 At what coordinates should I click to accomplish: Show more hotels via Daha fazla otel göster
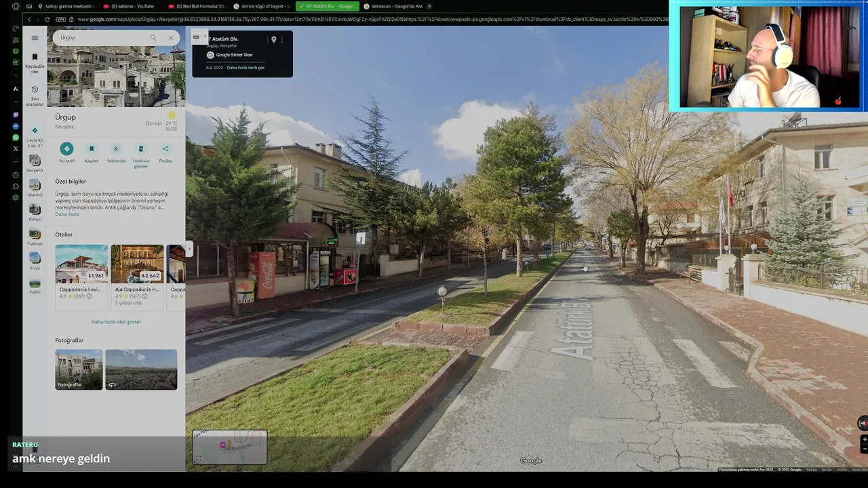point(116,322)
